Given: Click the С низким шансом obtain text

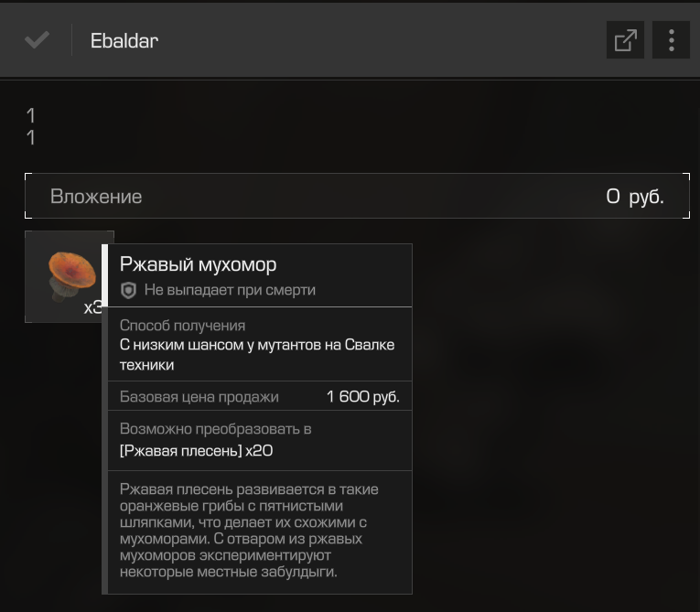Looking at the screenshot, I should 257,355.
